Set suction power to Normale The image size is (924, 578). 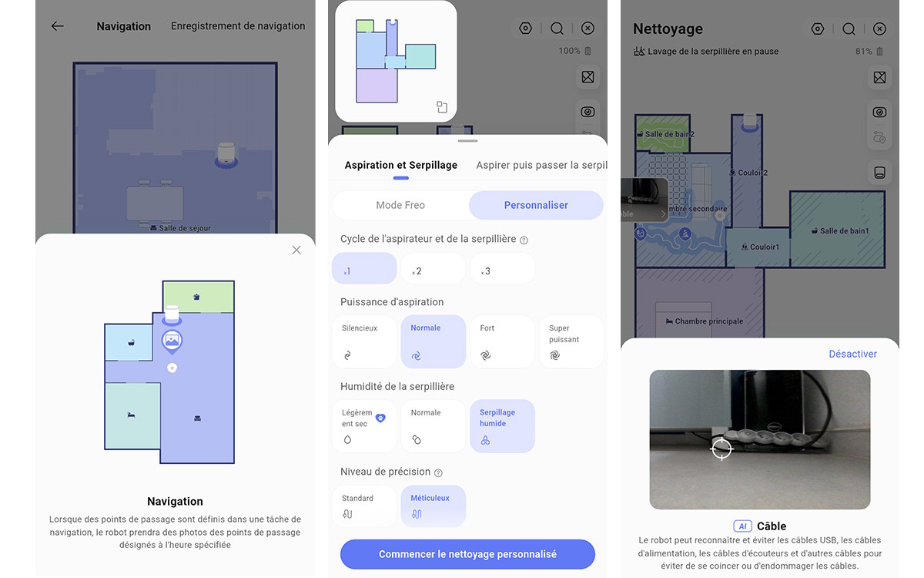(x=434, y=341)
